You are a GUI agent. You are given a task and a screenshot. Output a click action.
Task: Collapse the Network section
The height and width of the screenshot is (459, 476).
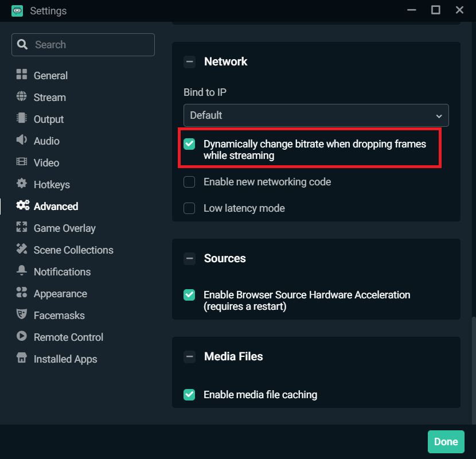click(189, 62)
